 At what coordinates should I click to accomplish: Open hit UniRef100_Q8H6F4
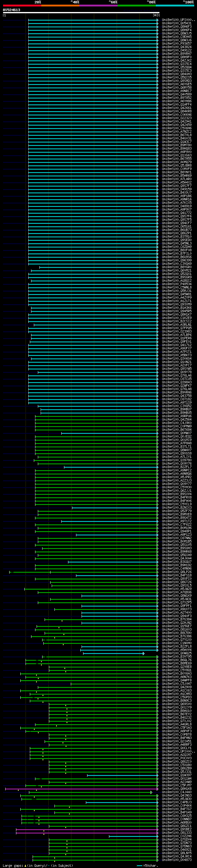tap(176, 30)
